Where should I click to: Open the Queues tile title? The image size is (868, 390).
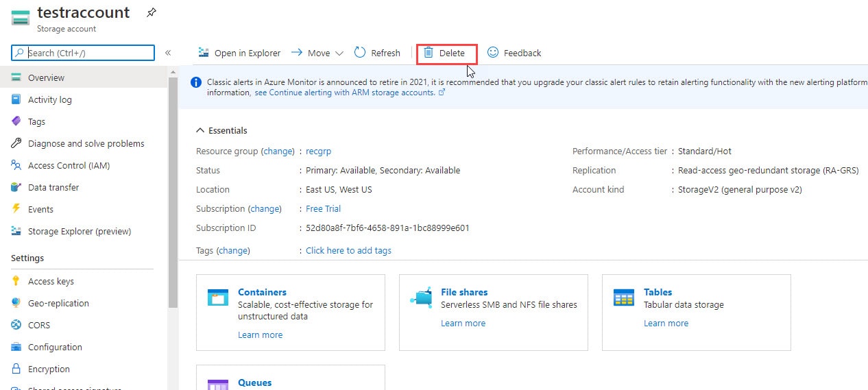[x=254, y=382]
